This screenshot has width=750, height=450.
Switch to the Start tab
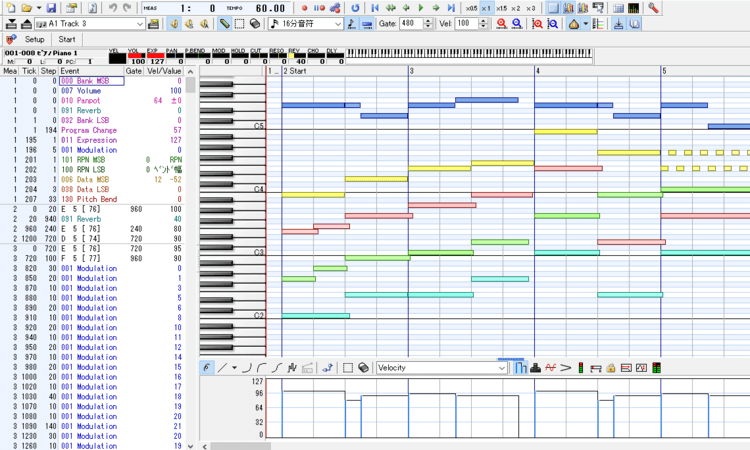click(x=67, y=39)
